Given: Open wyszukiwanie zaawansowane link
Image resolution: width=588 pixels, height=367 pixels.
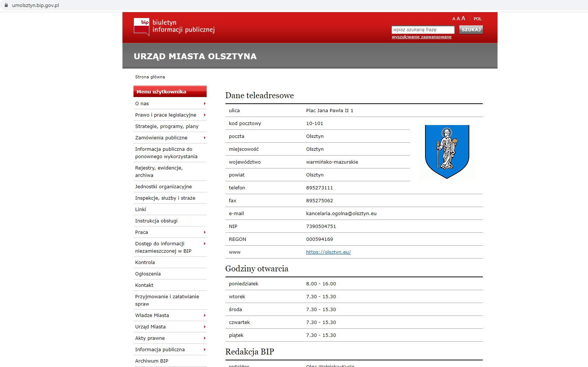Looking at the screenshot, I should click(x=421, y=37).
